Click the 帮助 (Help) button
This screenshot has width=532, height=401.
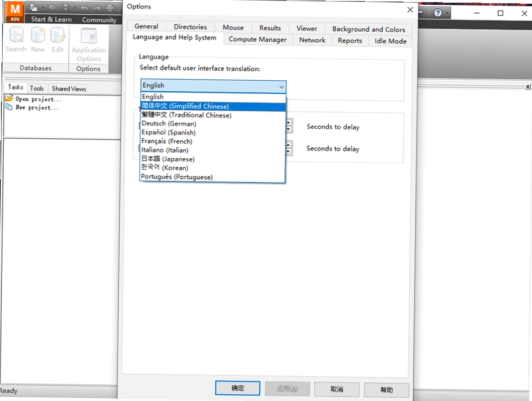(386, 390)
